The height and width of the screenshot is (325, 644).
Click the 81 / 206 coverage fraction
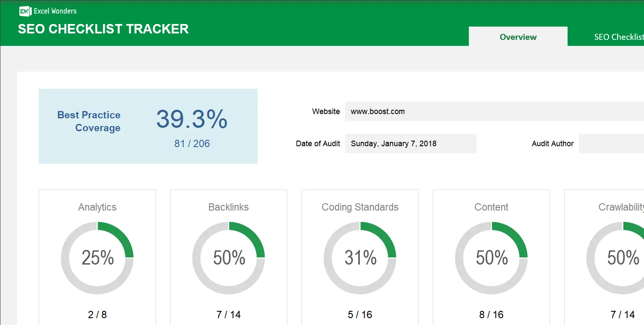point(192,144)
